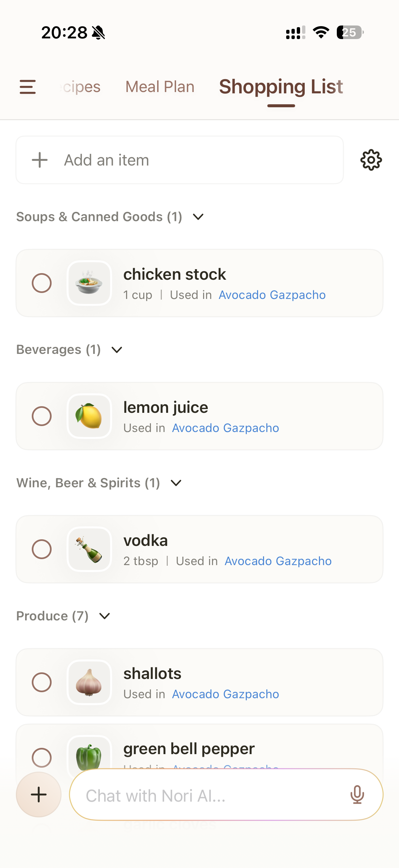Collapse the Wine, Beer & Spirits section
Screen dimensions: 399x868
click(x=176, y=483)
